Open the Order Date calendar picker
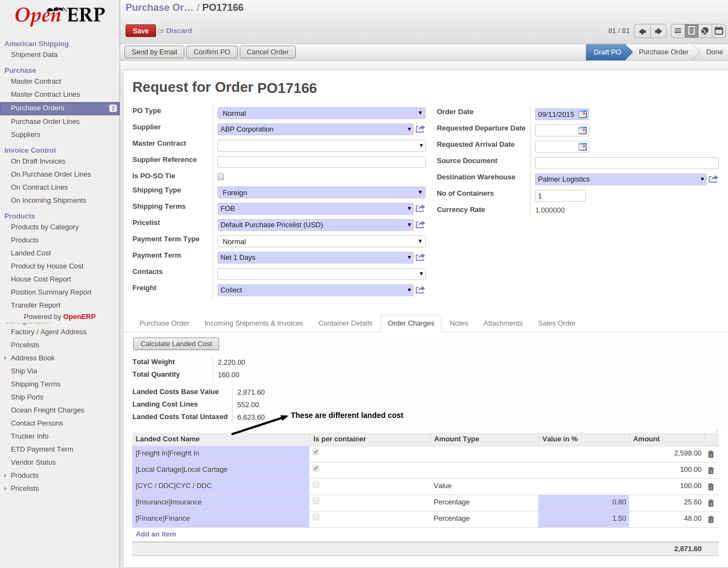Screen dimensions: 728x568 (x=583, y=114)
